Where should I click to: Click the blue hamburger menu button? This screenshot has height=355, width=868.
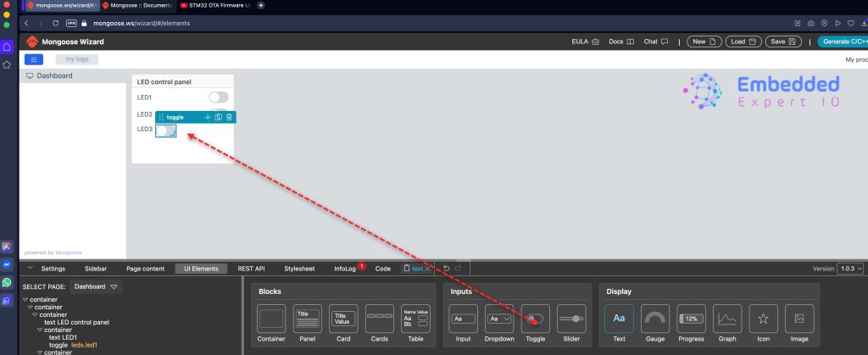pos(34,59)
